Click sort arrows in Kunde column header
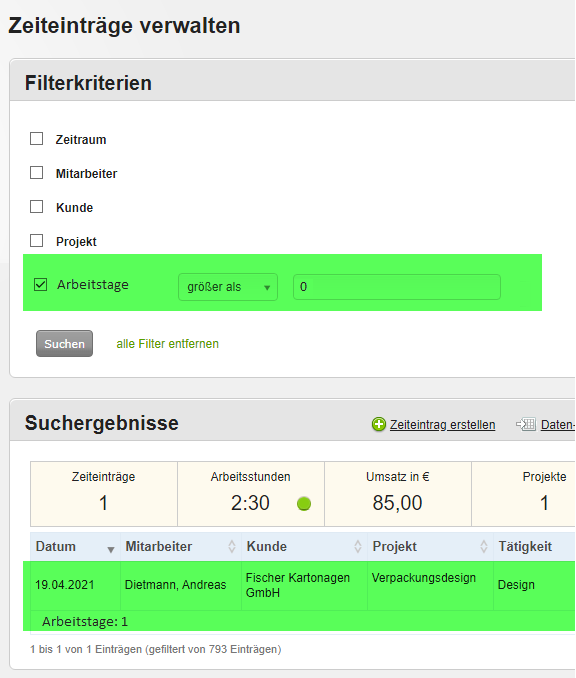This screenshot has height=678, width=576. (358, 547)
